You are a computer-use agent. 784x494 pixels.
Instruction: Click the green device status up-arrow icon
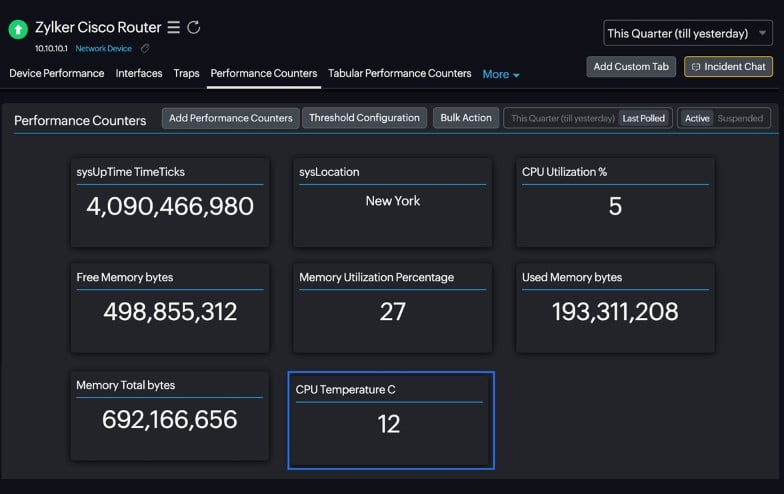pos(18,29)
